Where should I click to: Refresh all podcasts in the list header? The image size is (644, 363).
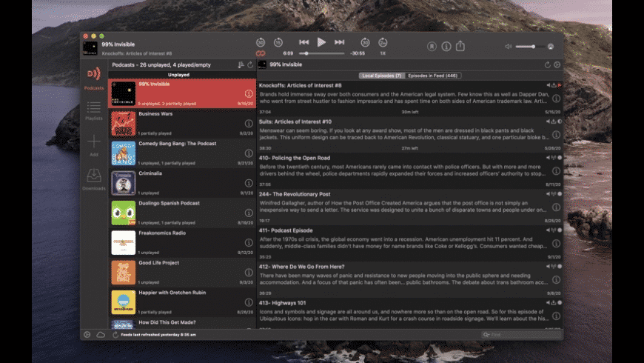[x=250, y=65]
